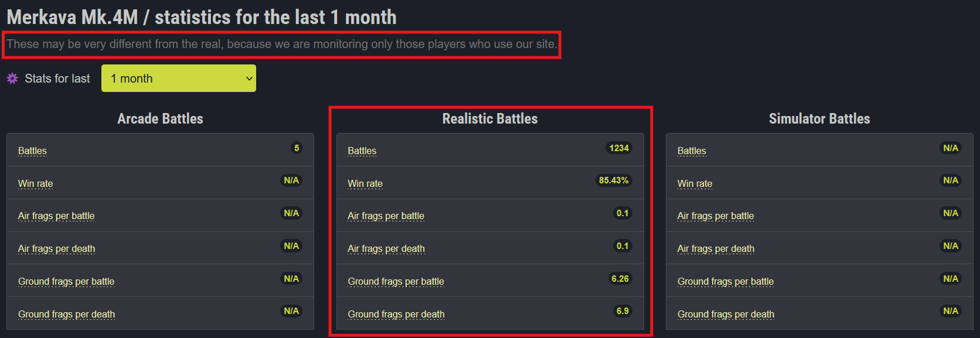Viewport: 980px width, 338px height.
Task: Select Ground frags per death in Arcade Battles
Action: [x=66, y=314]
